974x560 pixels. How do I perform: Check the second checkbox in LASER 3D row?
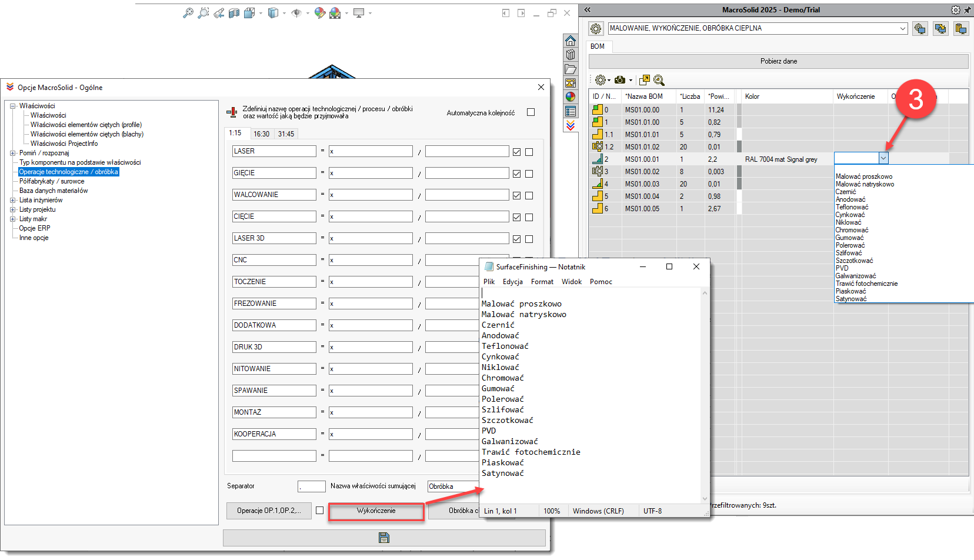click(529, 239)
